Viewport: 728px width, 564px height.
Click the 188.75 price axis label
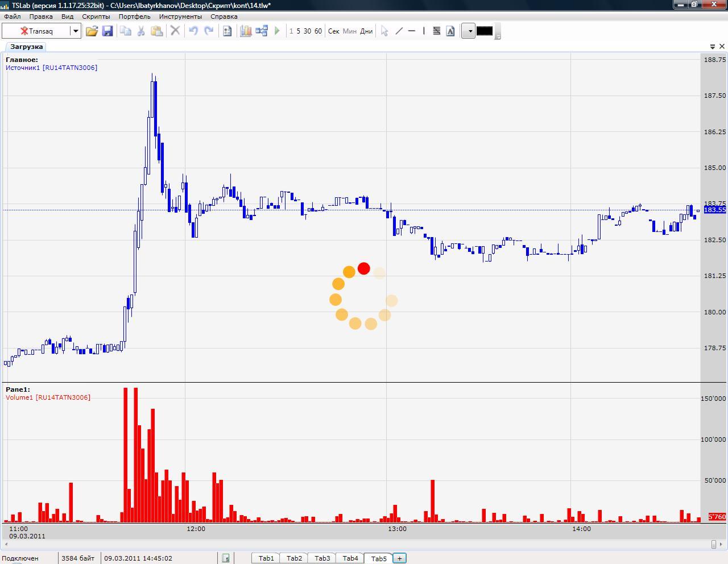715,60
